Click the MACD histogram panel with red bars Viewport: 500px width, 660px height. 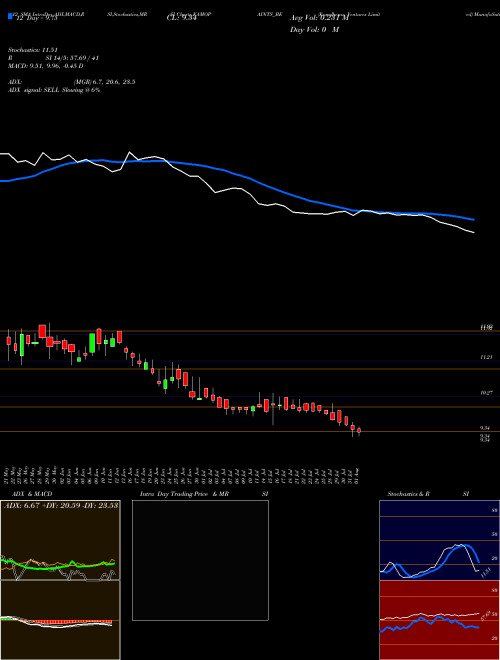point(60,620)
